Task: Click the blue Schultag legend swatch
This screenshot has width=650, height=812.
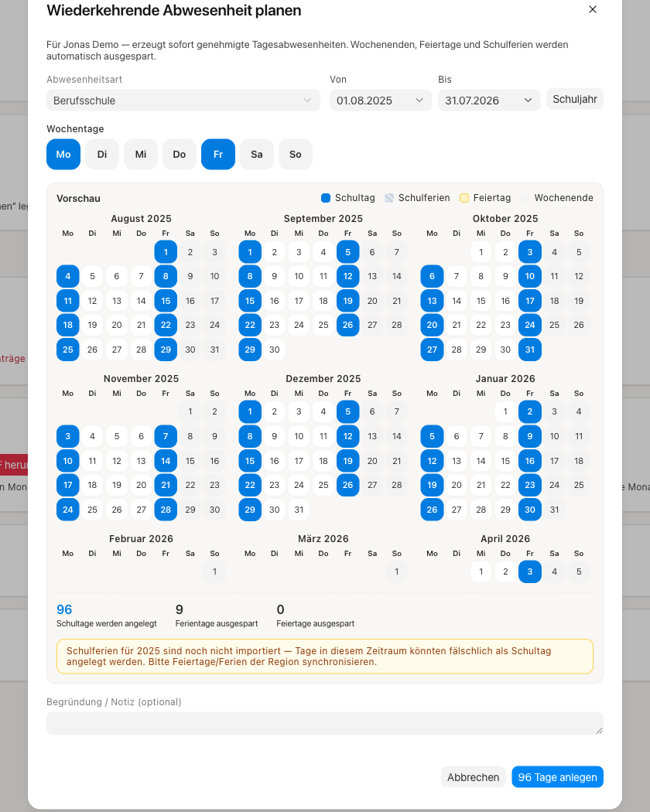Action: (x=326, y=198)
